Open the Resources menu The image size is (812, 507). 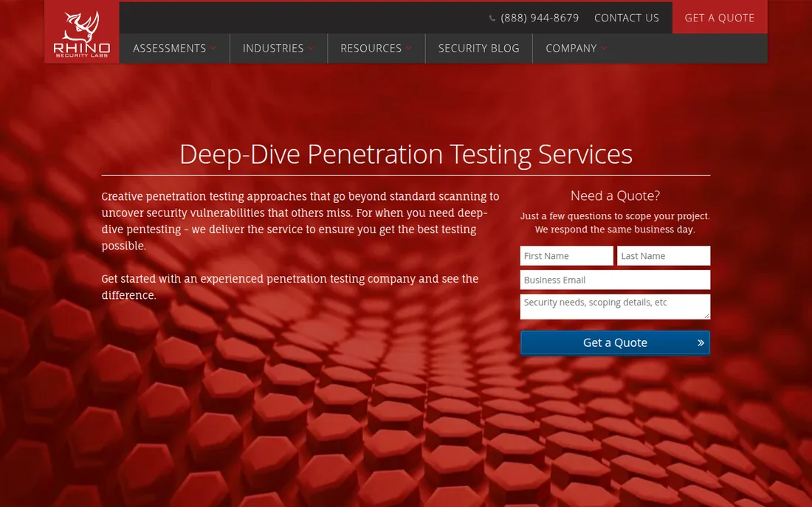(371, 48)
